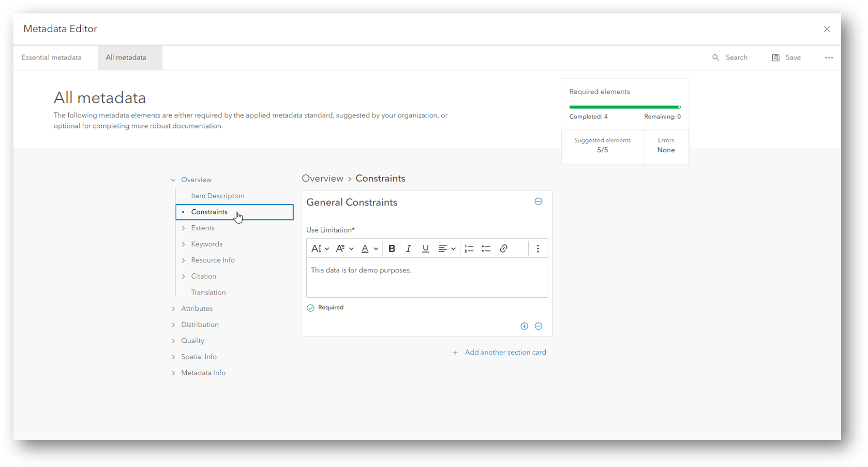This screenshot has width=868, height=467.
Task: Open the overflow menu on the editor toolbar
Action: coord(537,248)
